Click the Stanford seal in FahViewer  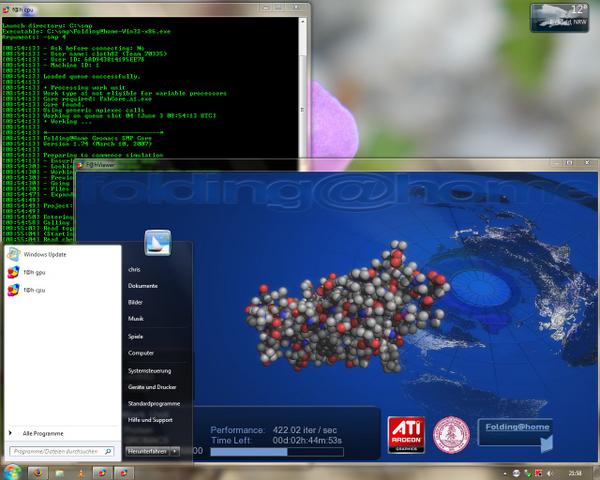tap(451, 435)
